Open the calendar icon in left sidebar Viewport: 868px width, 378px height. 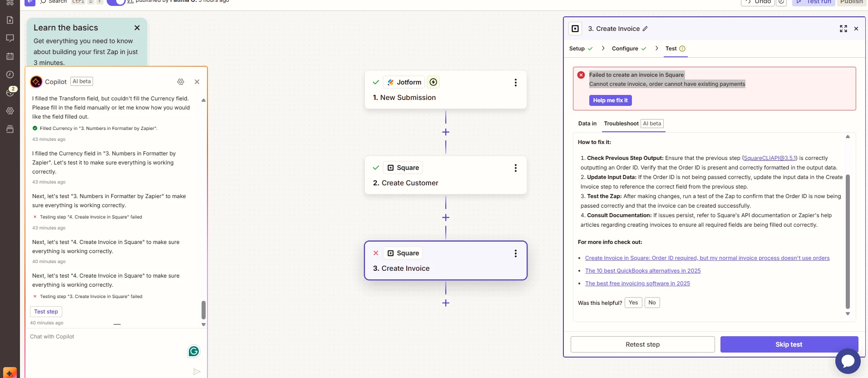(10, 56)
